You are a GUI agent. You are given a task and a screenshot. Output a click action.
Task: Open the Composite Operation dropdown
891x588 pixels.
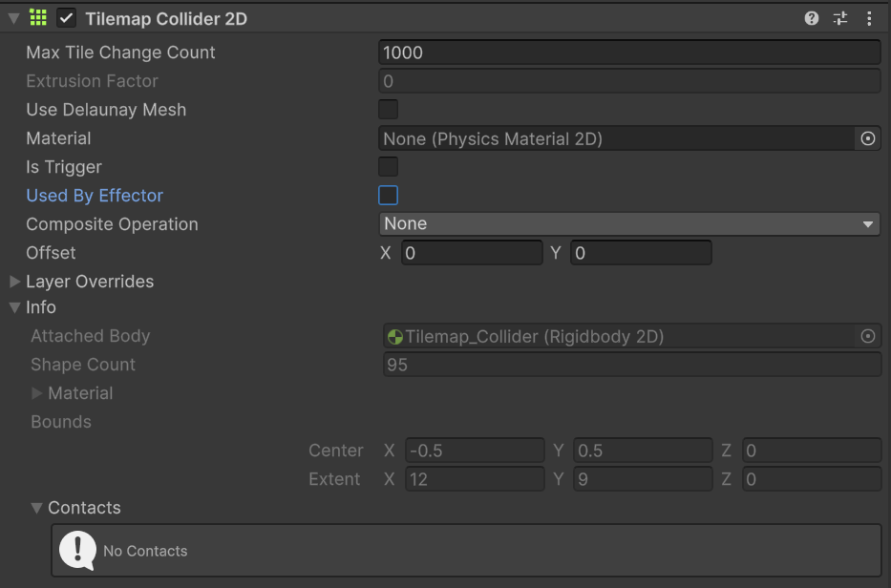[628, 224]
